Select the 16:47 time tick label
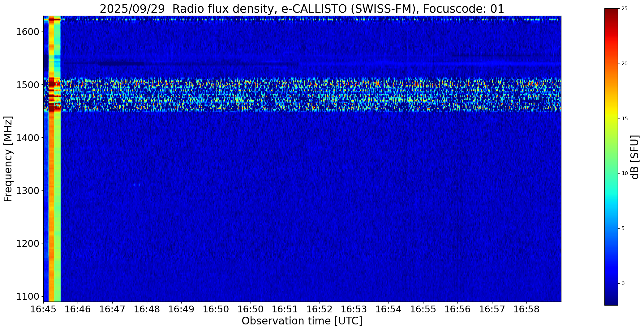This screenshot has height=330, width=644. pos(113,309)
